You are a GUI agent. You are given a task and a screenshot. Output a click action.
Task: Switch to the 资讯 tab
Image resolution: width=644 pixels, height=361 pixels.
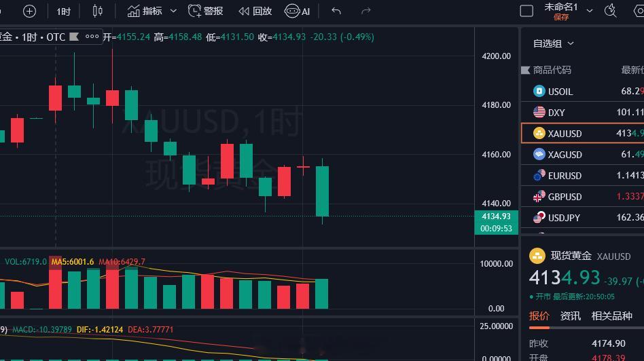click(x=571, y=316)
